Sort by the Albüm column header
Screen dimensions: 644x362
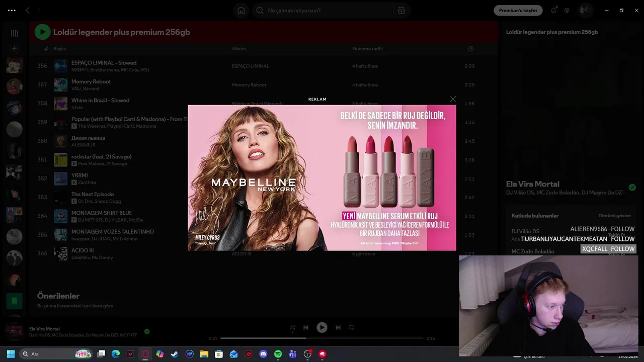pyautogui.click(x=238, y=49)
